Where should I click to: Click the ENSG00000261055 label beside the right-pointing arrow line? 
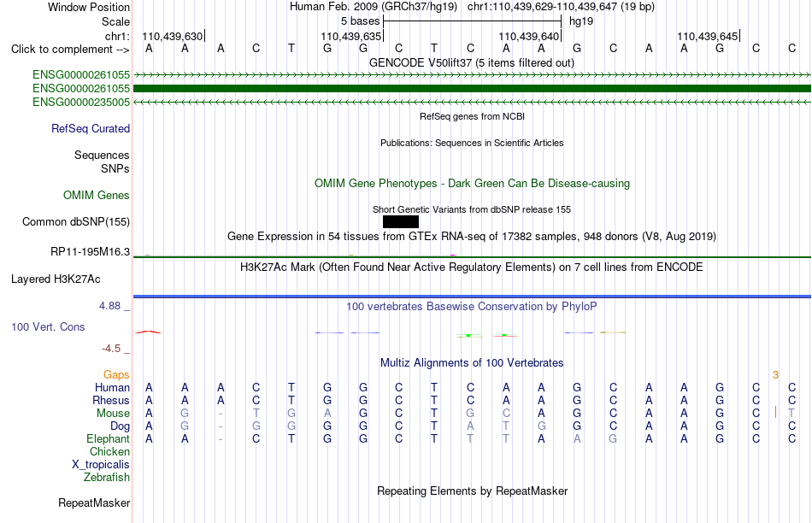click(81, 74)
